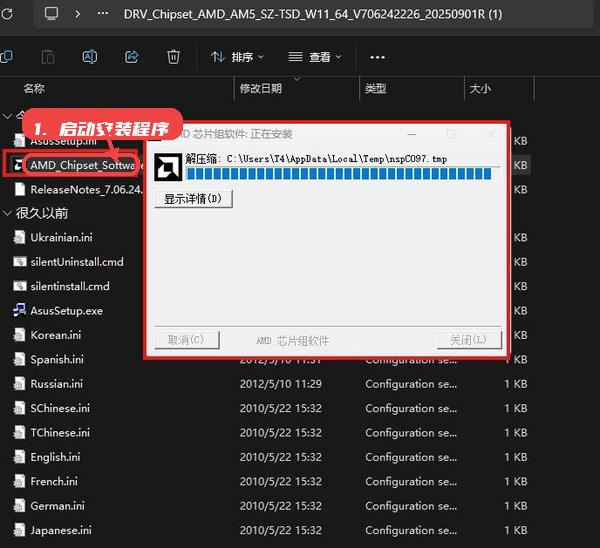Click the Japanese.ini file icon
Image resolution: width=600 pixels, height=548 pixels.
[x=20, y=530]
